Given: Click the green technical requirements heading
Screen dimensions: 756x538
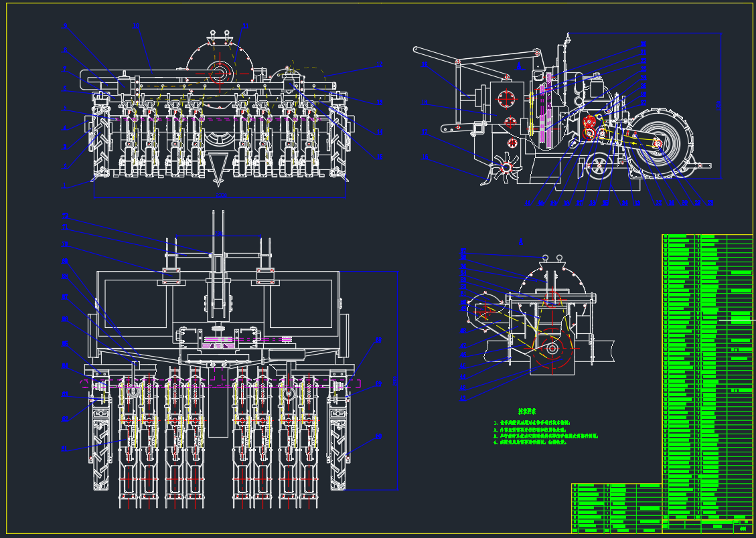Looking at the screenshot, I should (x=527, y=411).
